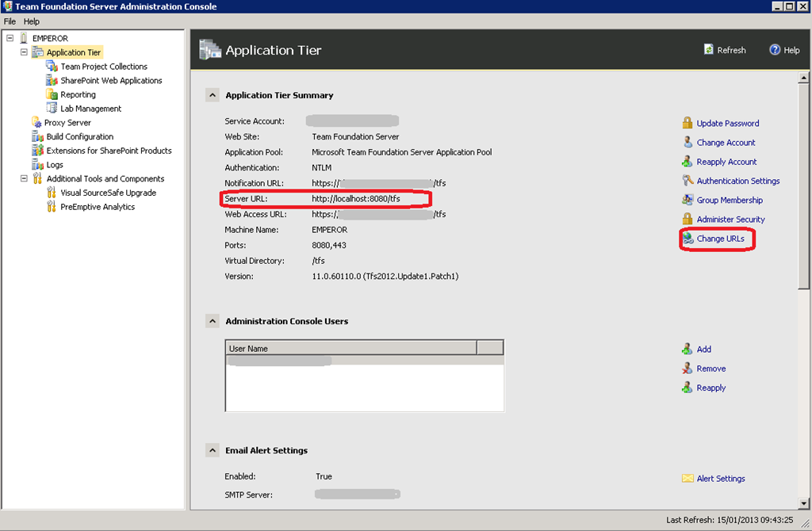Click the PreEmptive Analytics icon
812x531 pixels.
point(52,207)
